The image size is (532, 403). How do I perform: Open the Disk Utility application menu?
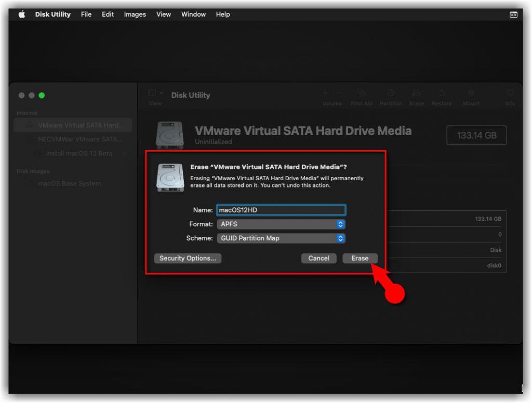point(52,14)
